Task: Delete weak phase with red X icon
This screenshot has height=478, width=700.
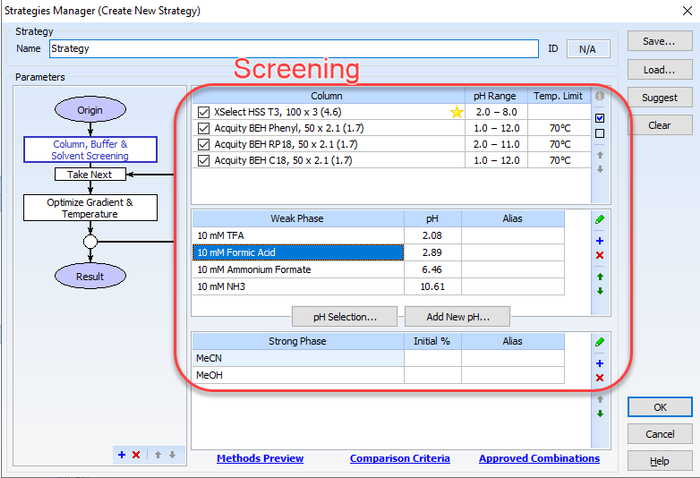Action: pos(600,255)
